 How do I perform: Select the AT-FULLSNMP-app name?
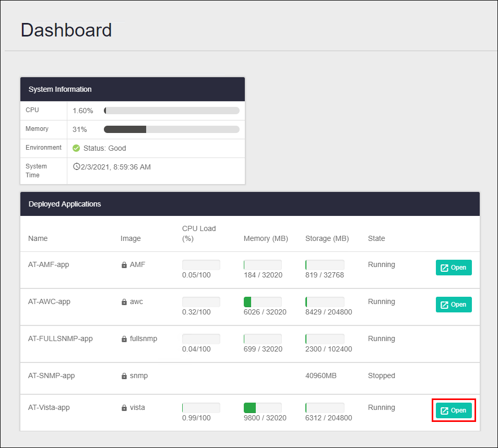click(x=60, y=338)
